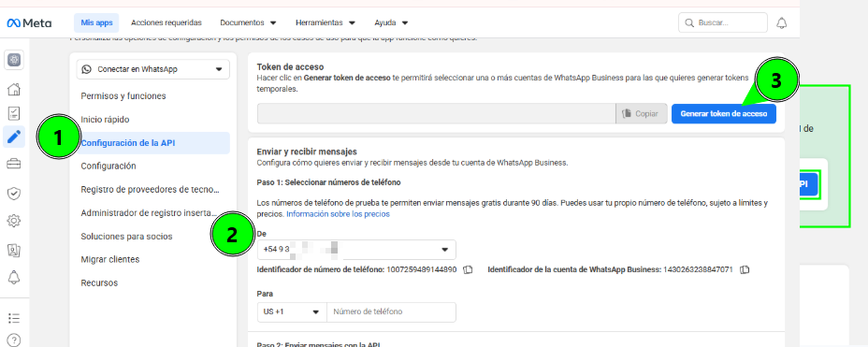868x347 pixels.
Task: Select Configuración de la API
Action: tap(152, 143)
